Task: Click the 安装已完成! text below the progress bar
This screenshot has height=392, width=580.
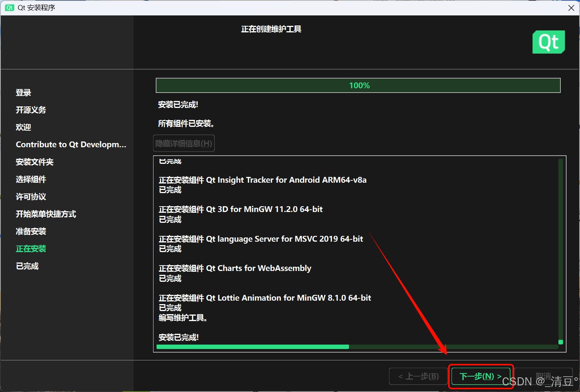Action: tap(178, 104)
